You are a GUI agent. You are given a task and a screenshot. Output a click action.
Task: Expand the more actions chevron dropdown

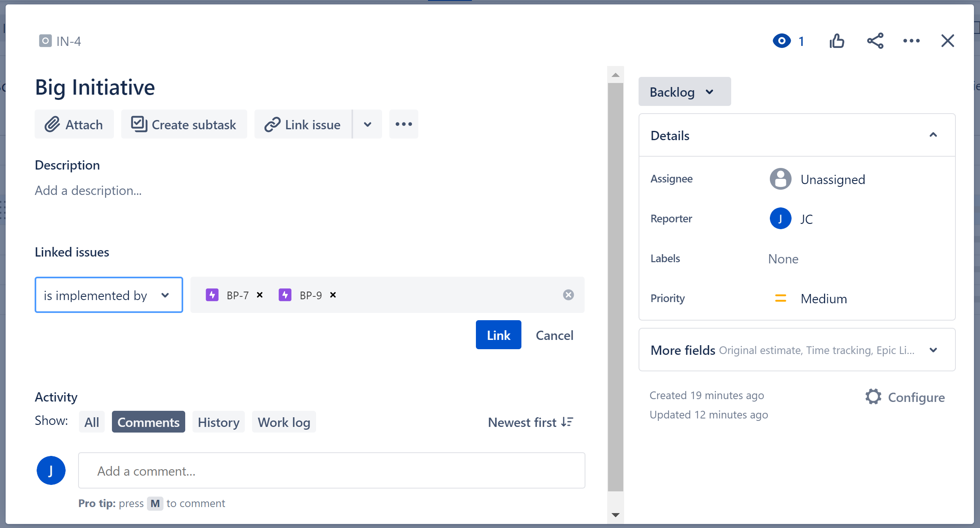(368, 124)
